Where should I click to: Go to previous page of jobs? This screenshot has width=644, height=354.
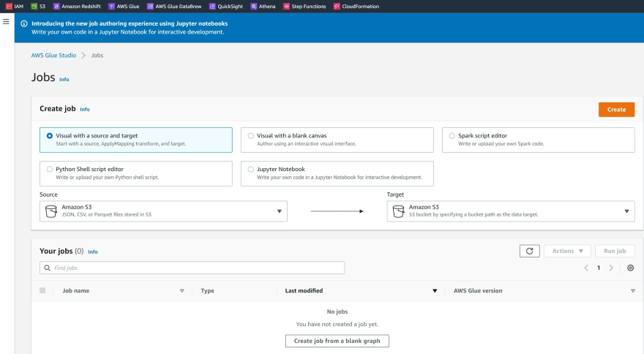point(586,268)
